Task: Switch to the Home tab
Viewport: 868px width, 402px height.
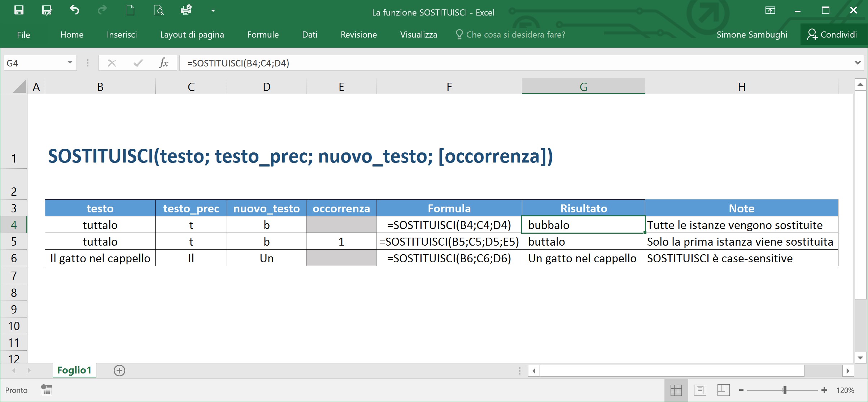Action: (x=72, y=35)
